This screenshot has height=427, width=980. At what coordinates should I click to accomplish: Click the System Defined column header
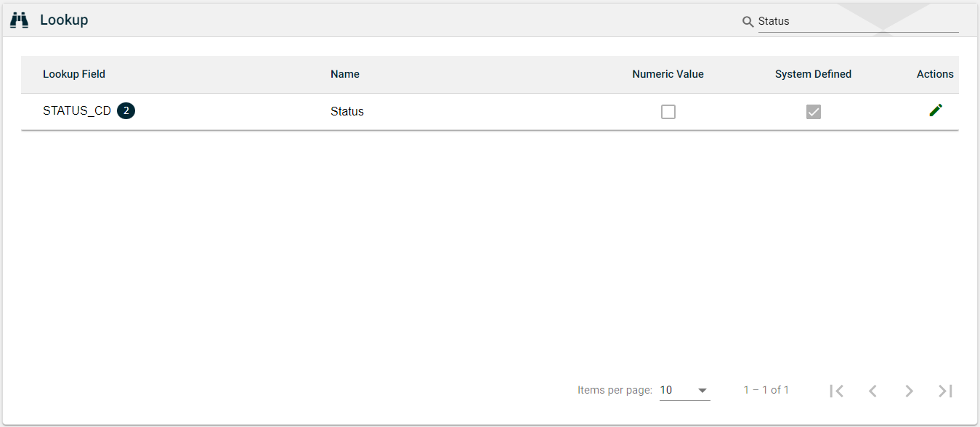point(813,74)
